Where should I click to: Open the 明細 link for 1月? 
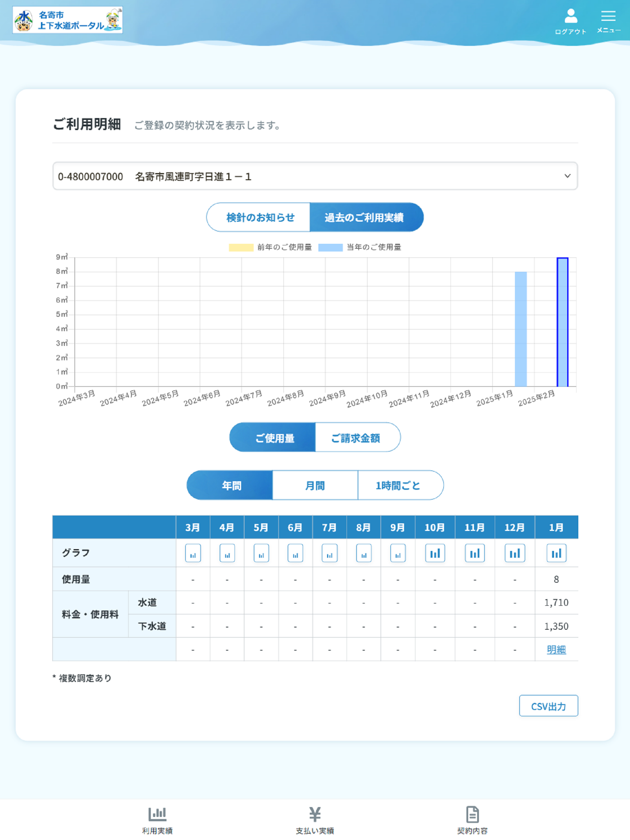(x=556, y=650)
